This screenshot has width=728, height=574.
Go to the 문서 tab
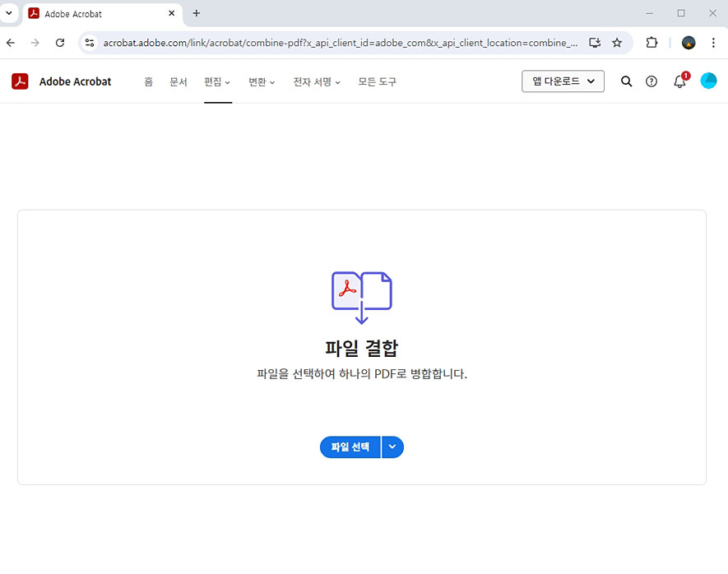tap(178, 81)
